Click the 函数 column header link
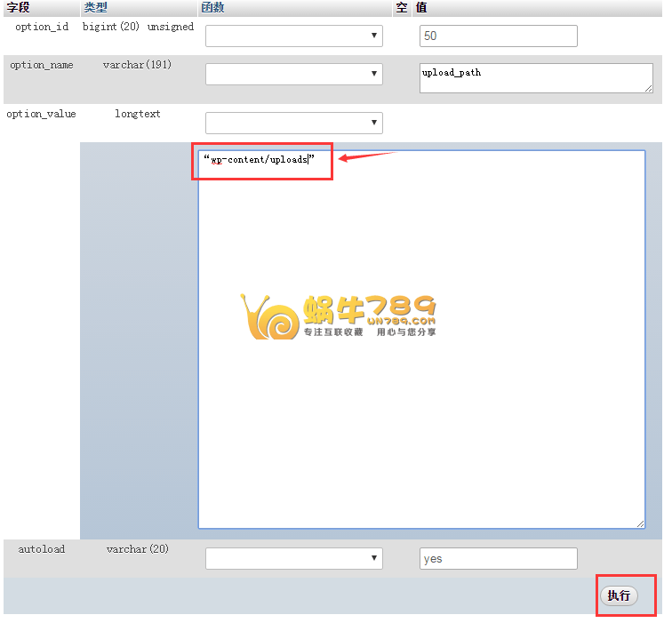This screenshot has width=672, height=631. pos(212,7)
